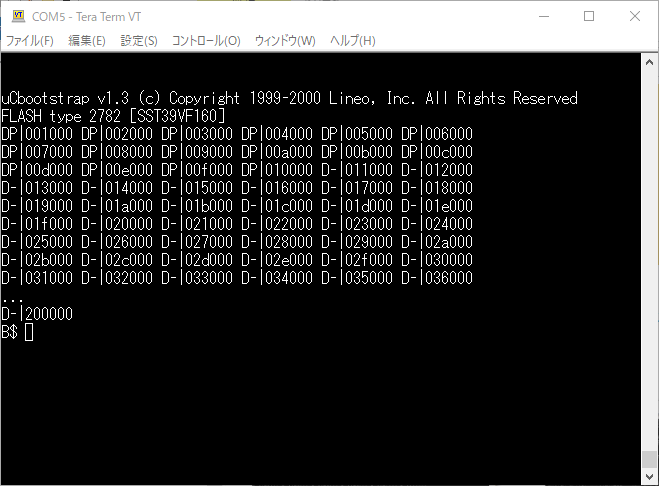This screenshot has height=486, width=659.
Task: Maximize the Tera Term window
Action: coord(589,16)
